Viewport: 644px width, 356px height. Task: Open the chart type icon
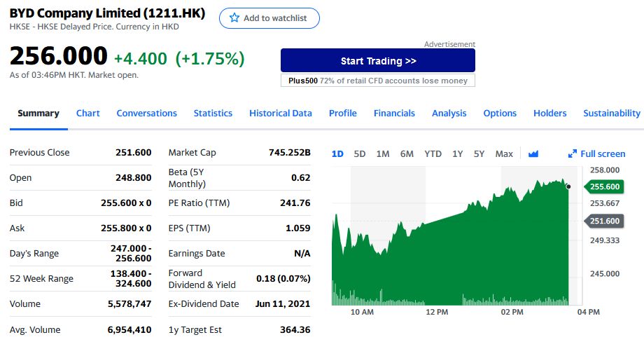(533, 153)
